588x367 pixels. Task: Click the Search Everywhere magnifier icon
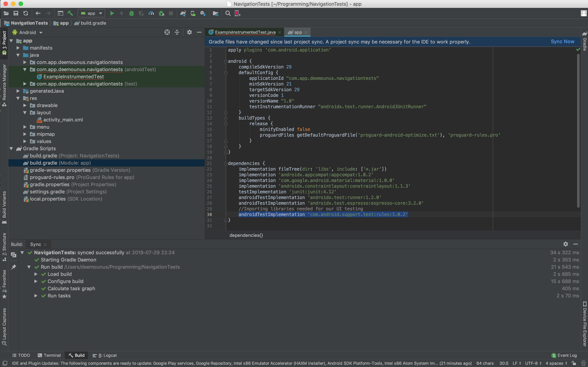click(x=228, y=13)
